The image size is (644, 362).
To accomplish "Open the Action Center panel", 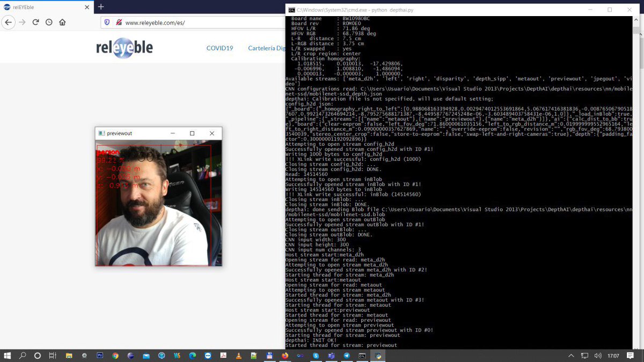I will click(630, 355).
